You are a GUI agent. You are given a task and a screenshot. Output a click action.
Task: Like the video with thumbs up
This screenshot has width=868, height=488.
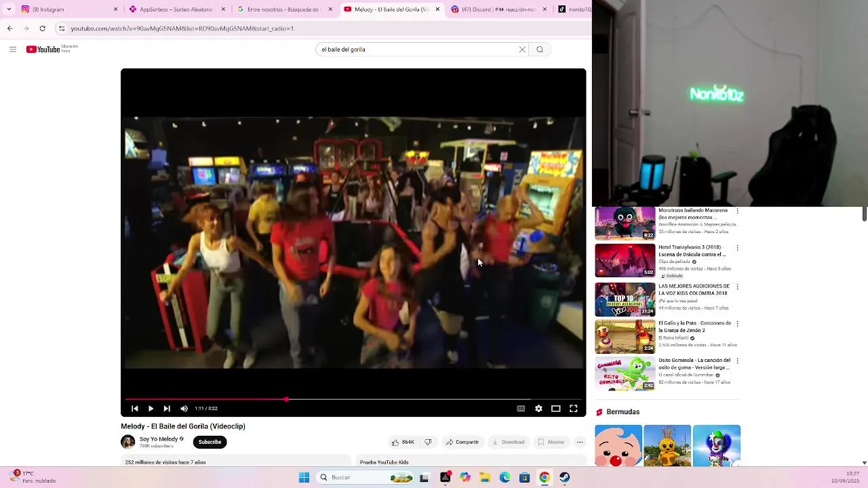click(x=402, y=442)
